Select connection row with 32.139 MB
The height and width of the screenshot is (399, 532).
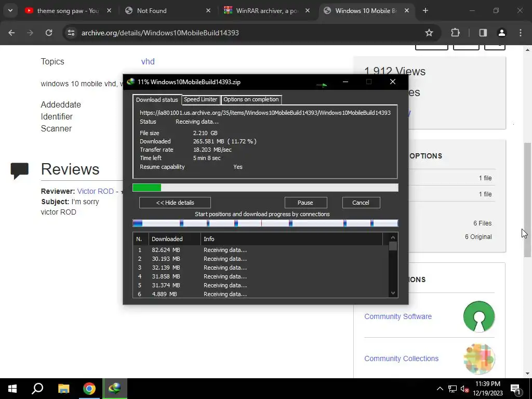pyautogui.click(x=261, y=268)
